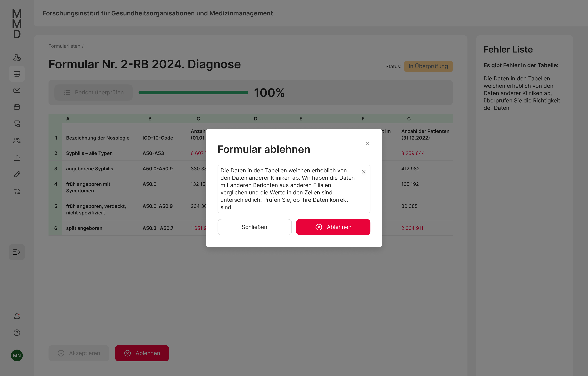588x376 pixels.
Task: Open the notifications bell icon
Action: coord(17,316)
